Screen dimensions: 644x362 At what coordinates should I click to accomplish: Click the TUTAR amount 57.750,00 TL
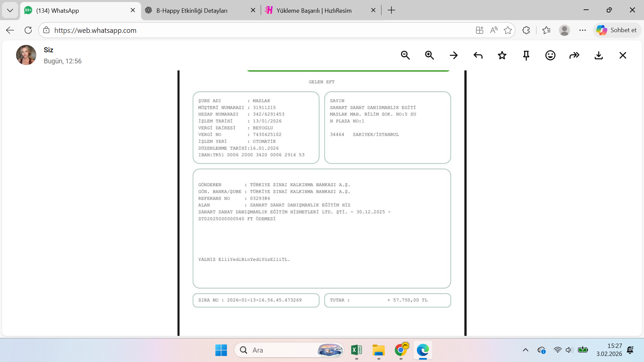coord(407,300)
